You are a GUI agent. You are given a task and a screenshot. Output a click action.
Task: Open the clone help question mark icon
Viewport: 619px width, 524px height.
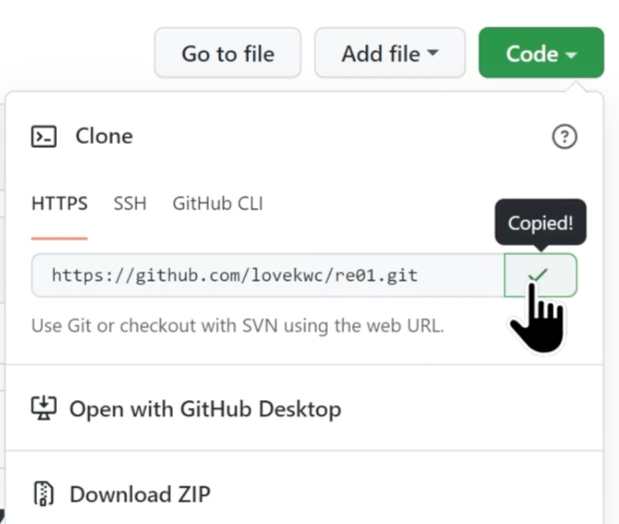click(564, 137)
